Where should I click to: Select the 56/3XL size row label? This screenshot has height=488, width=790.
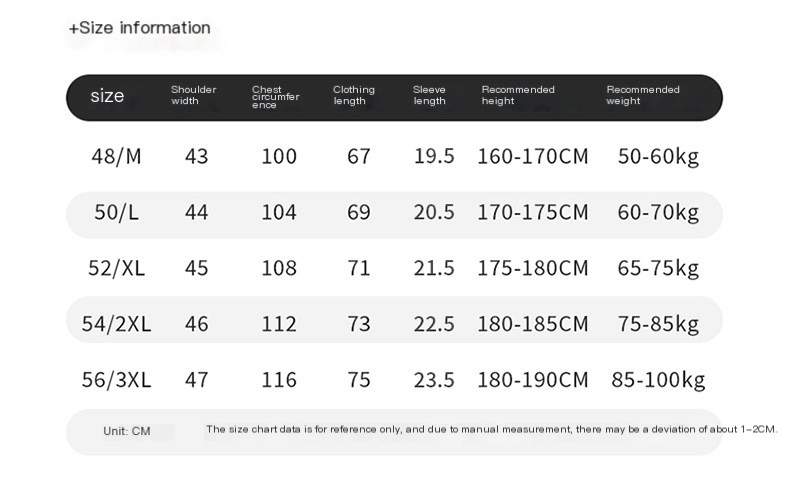(x=116, y=380)
